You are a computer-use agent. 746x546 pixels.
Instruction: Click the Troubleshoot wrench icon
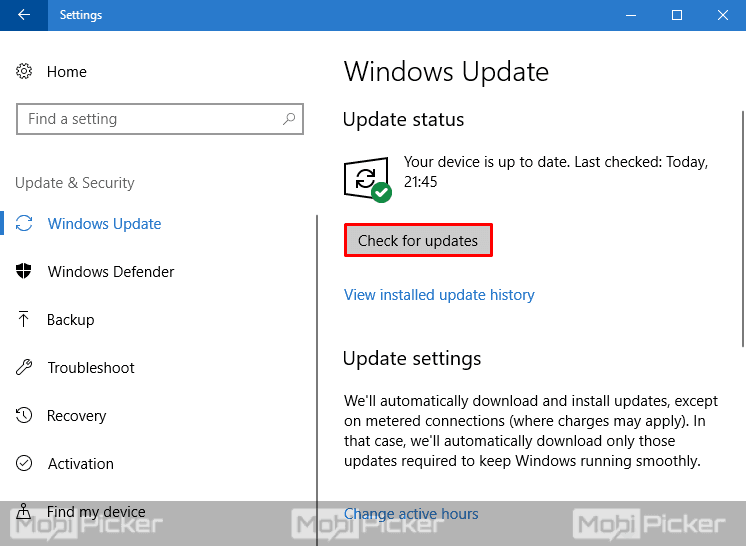tap(23, 367)
